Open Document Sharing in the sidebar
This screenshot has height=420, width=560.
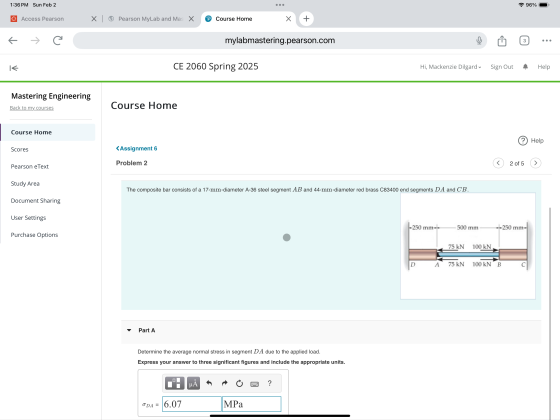[x=35, y=201]
